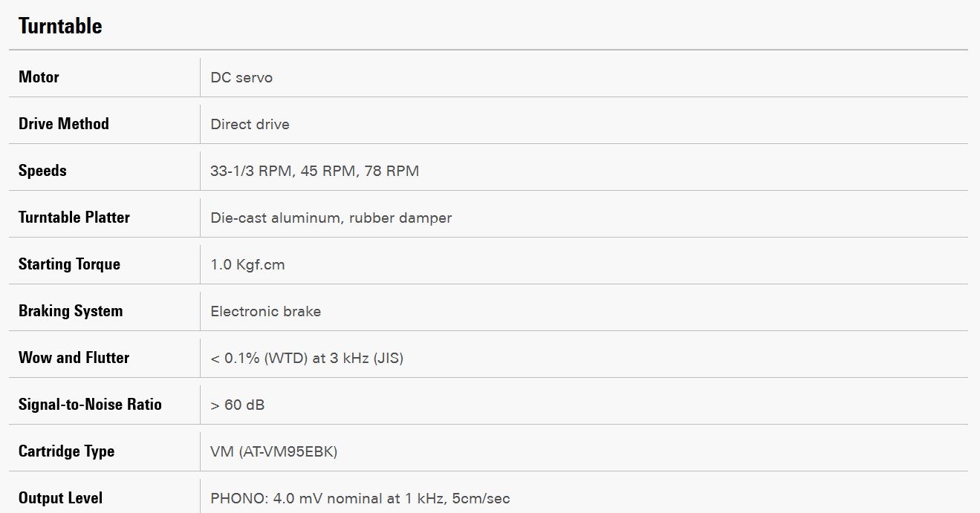Click the Electronic brake value
Screen dimensions: 980x513
tap(265, 312)
